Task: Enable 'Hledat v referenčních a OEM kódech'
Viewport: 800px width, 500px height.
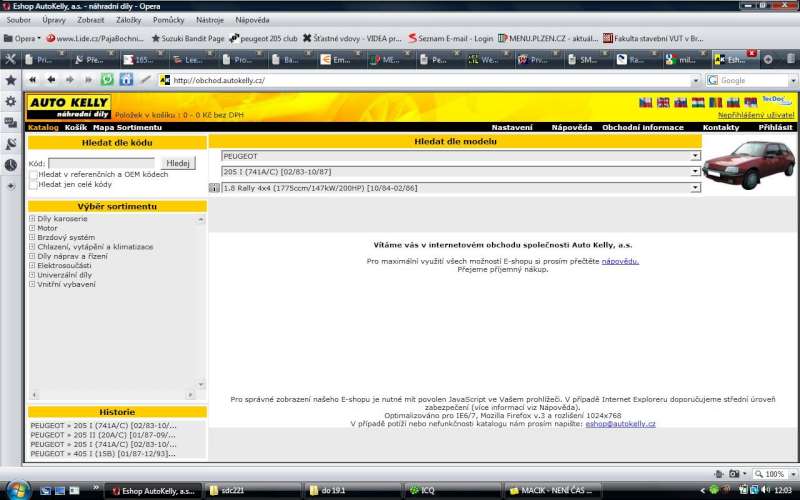Action: [34, 175]
